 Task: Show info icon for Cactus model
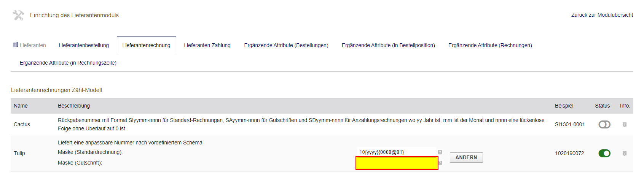pyautogui.click(x=625, y=125)
